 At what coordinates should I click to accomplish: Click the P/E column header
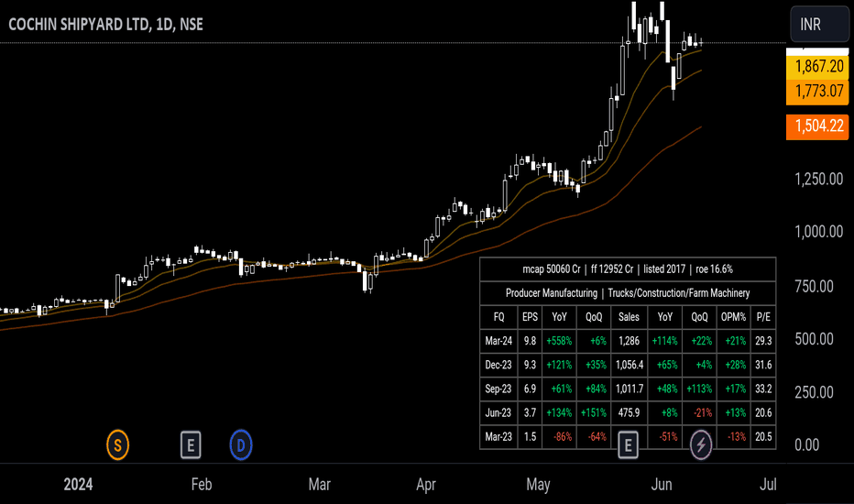coord(763,317)
